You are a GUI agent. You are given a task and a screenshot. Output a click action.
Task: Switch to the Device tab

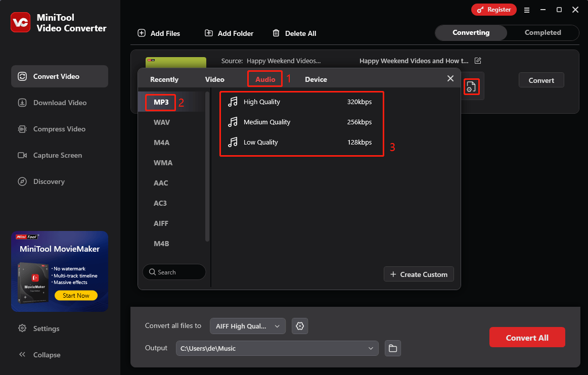[x=316, y=79]
